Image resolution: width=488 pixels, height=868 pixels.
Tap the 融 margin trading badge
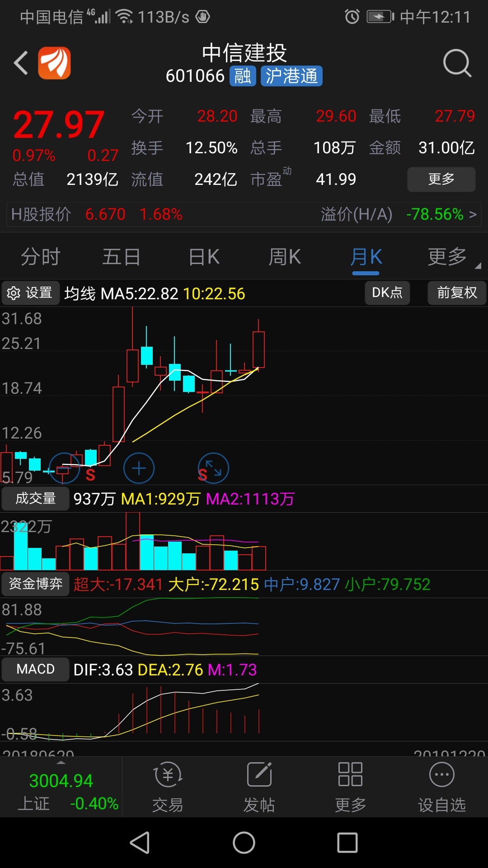[243, 76]
